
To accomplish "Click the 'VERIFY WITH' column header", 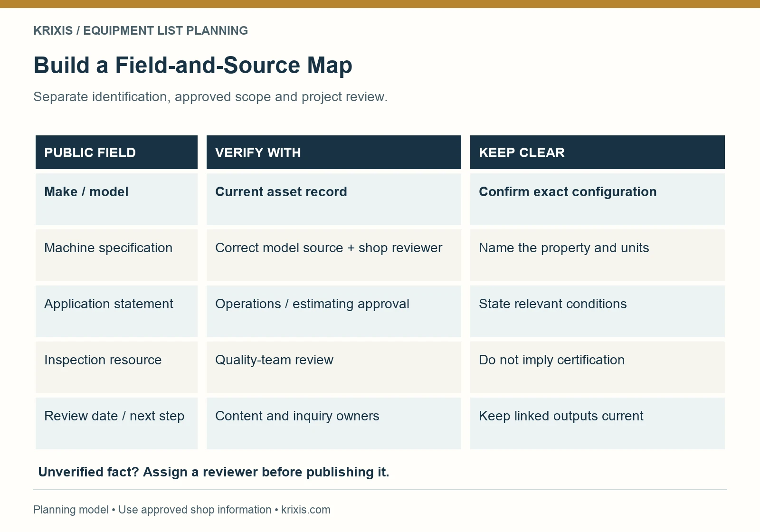I will pyautogui.click(x=334, y=152).
